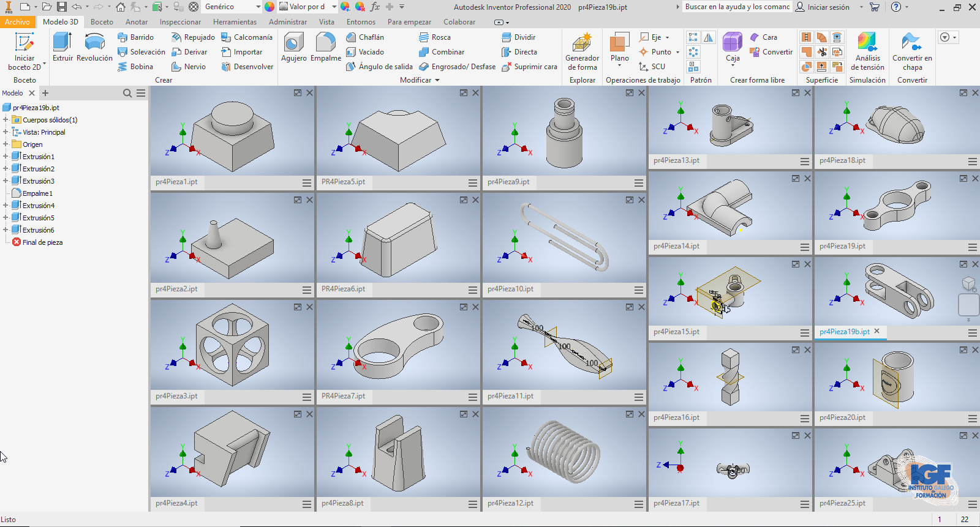Select the Agujero hole tool
The image size is (980, 527).
pos(293,47)
